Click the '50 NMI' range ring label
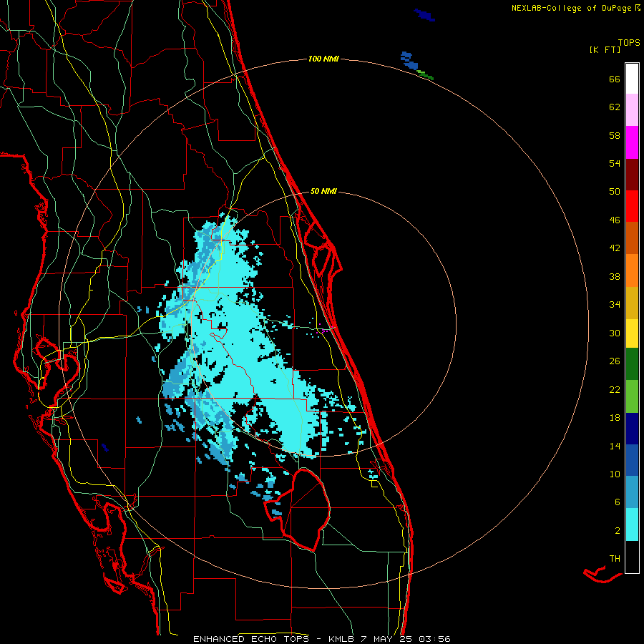644x644 pixels. [323, 191]
